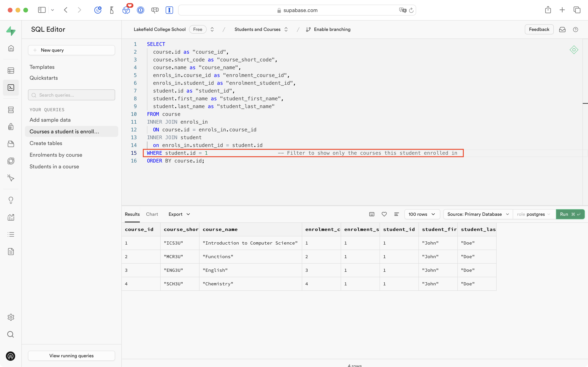
Task: Open project Settings gear icon
Action: click(x=11, y=317)
